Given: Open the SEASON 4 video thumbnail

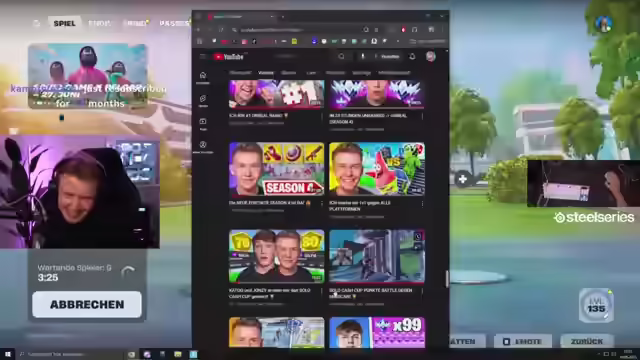Looking at the screenshot, I should pyautogui.click(x=276, y=169).
